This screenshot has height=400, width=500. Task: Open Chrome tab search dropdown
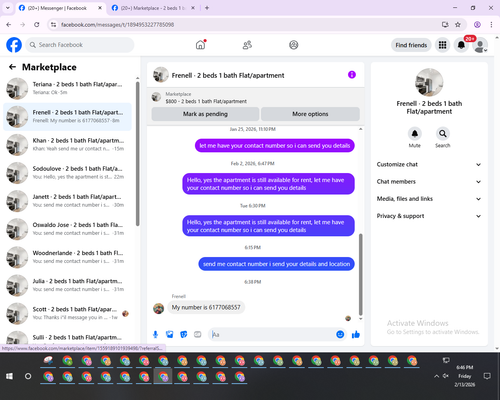(8, 8)
